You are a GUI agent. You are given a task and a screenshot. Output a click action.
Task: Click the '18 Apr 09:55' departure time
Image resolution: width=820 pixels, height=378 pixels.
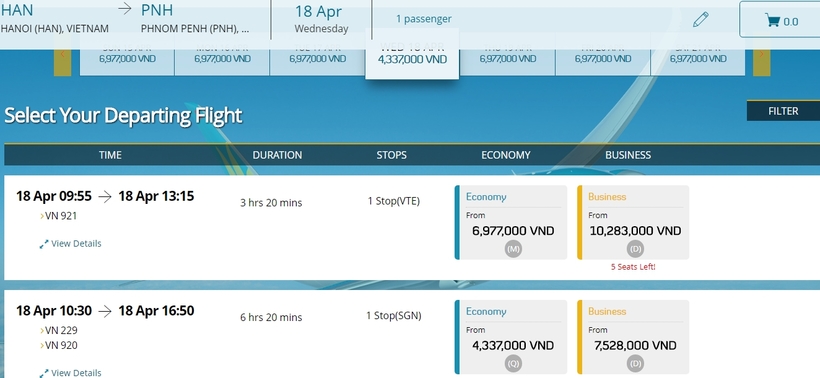click(x=54, y=197)
